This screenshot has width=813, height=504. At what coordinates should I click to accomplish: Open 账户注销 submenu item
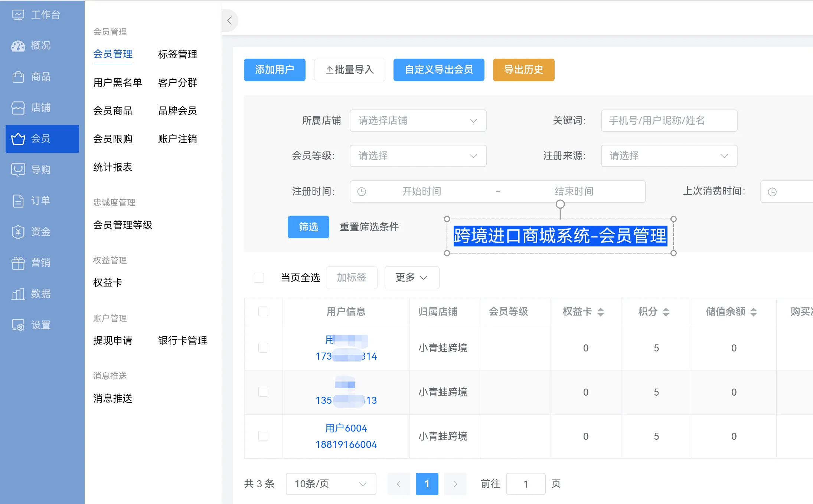click(177, 139)
